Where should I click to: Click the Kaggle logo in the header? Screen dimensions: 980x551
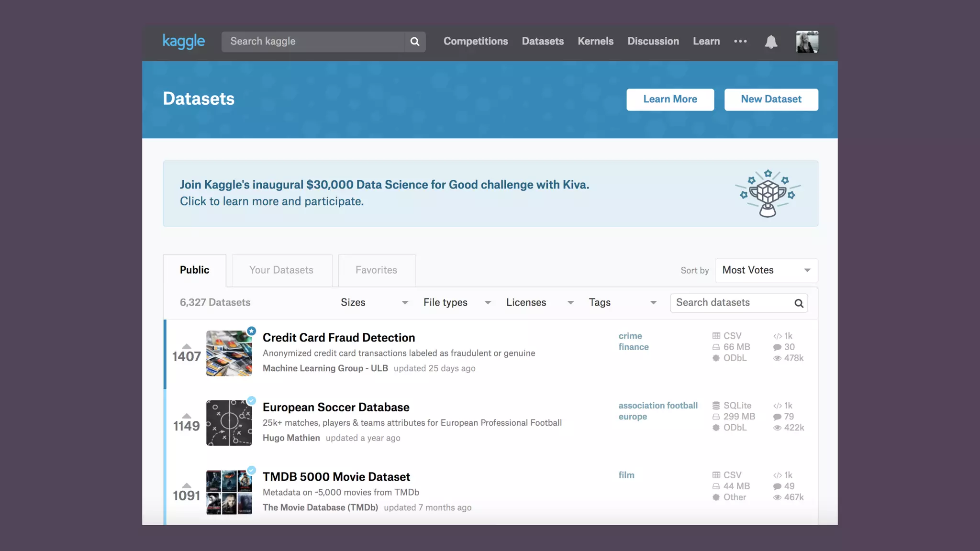pos(184,42)
